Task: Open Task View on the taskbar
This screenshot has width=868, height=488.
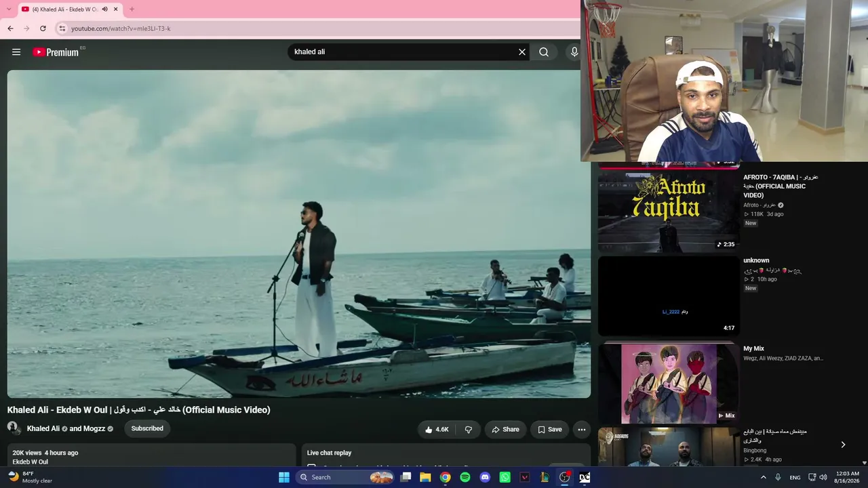Action: [406, 477]
